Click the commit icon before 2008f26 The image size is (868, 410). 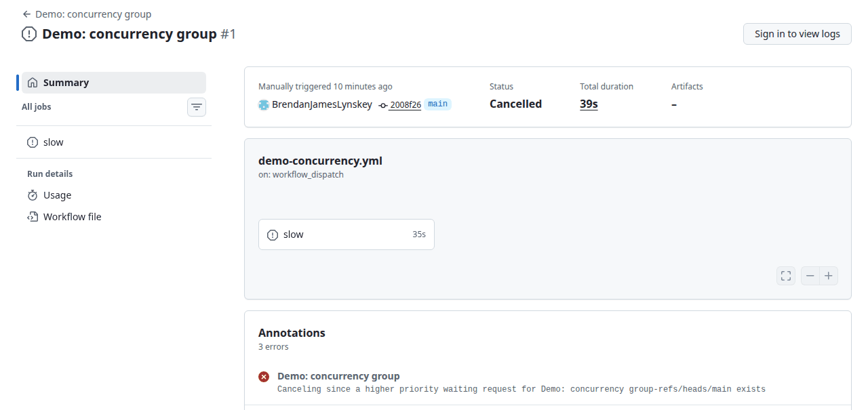coord(383,106)
